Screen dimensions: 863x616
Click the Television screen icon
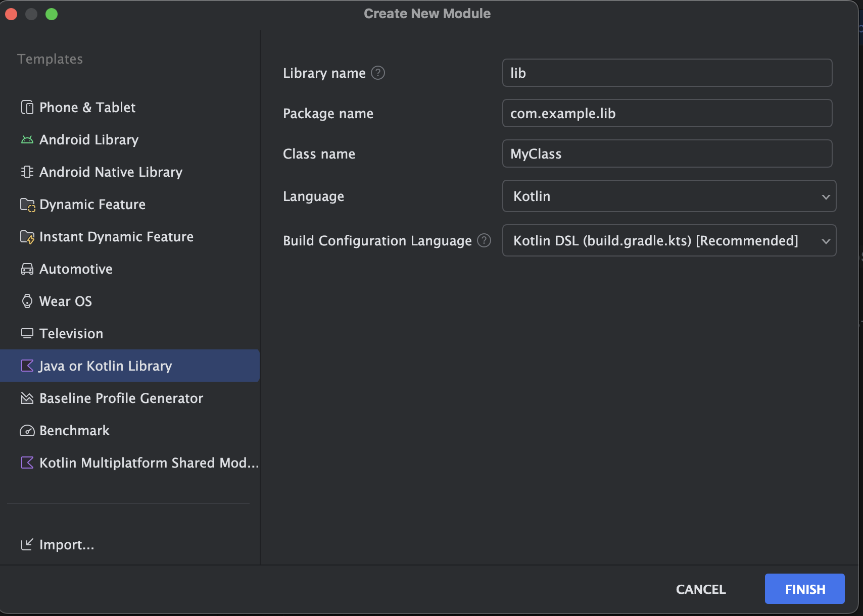tap(27, 334)
